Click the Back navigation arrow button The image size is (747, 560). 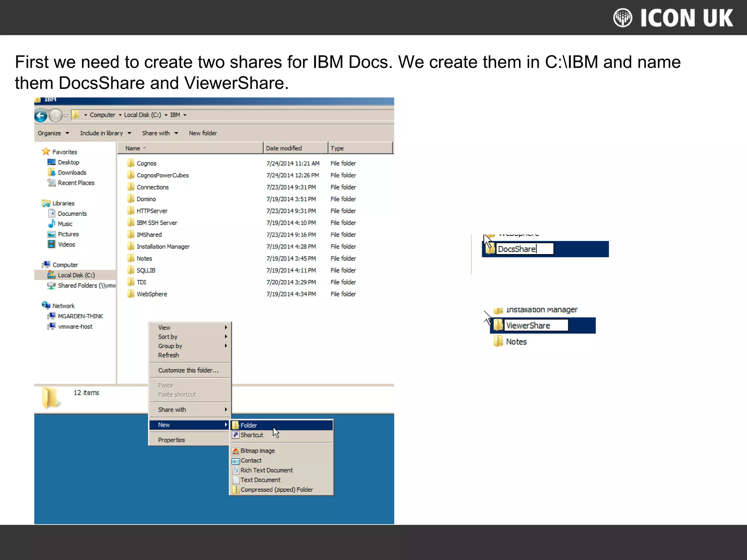click(x=41, y=116)
